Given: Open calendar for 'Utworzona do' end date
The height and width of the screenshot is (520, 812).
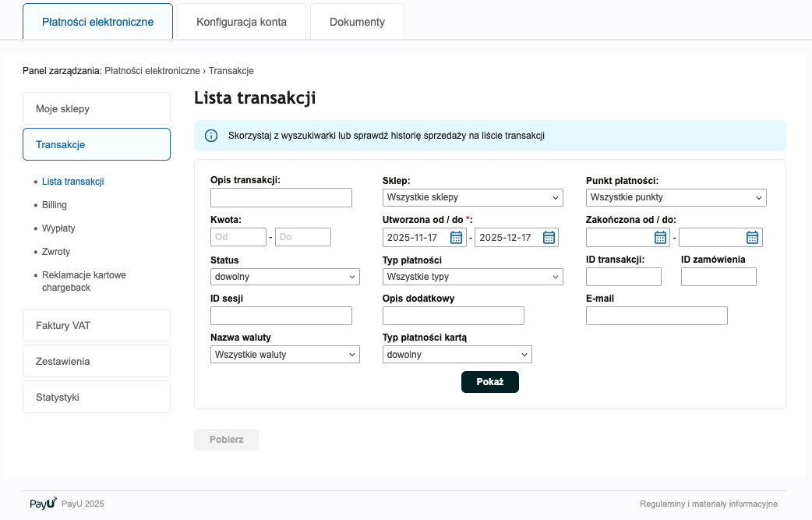Looking at the screenshot, I should pyautogui.click(x=549, y=238).
